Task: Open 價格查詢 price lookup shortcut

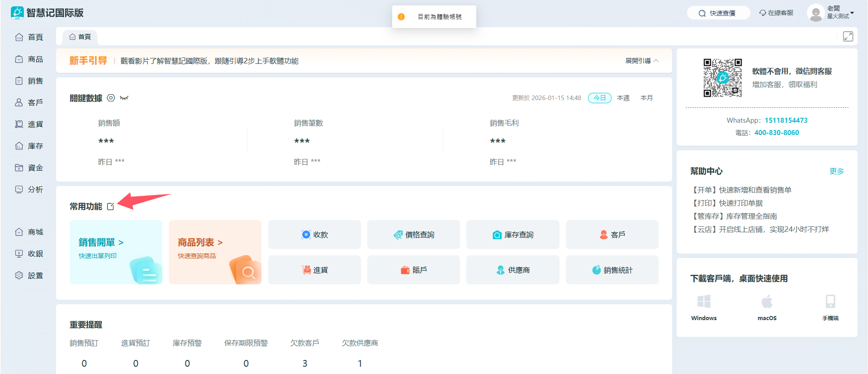Action: (413, 235)
